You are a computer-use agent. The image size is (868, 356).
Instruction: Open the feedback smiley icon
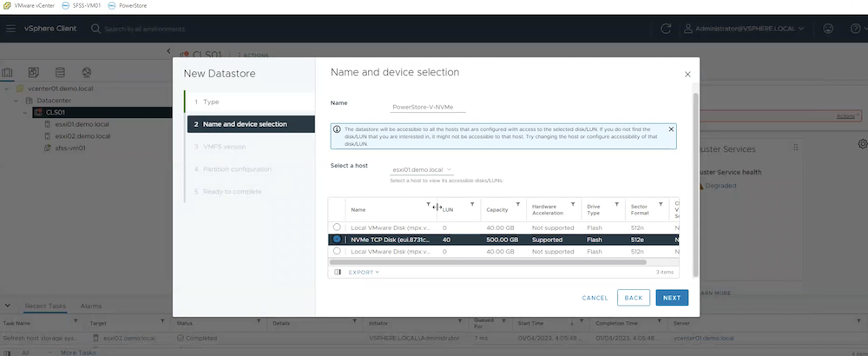pos(828,29)
